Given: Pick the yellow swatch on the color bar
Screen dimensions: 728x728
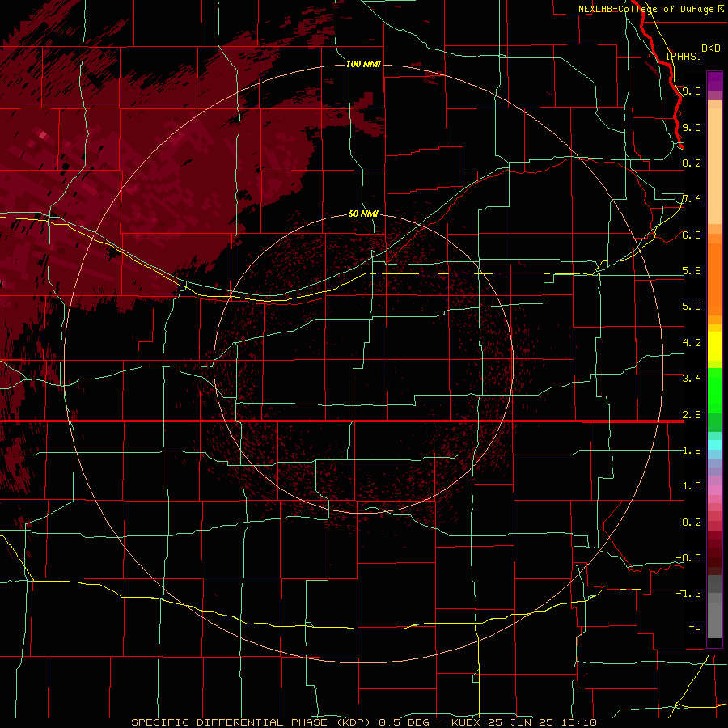Looking at the screenshot, I should [714, 346].
